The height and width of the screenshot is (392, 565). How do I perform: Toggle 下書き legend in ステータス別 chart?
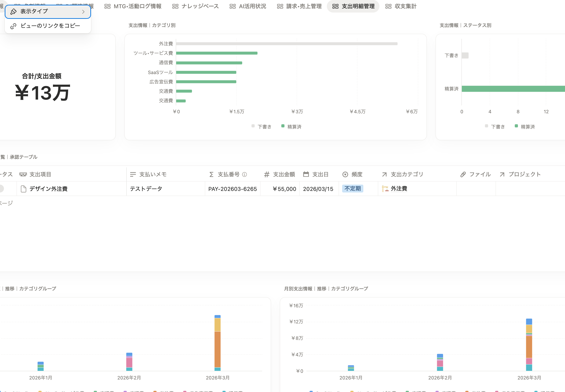[495, 127]
